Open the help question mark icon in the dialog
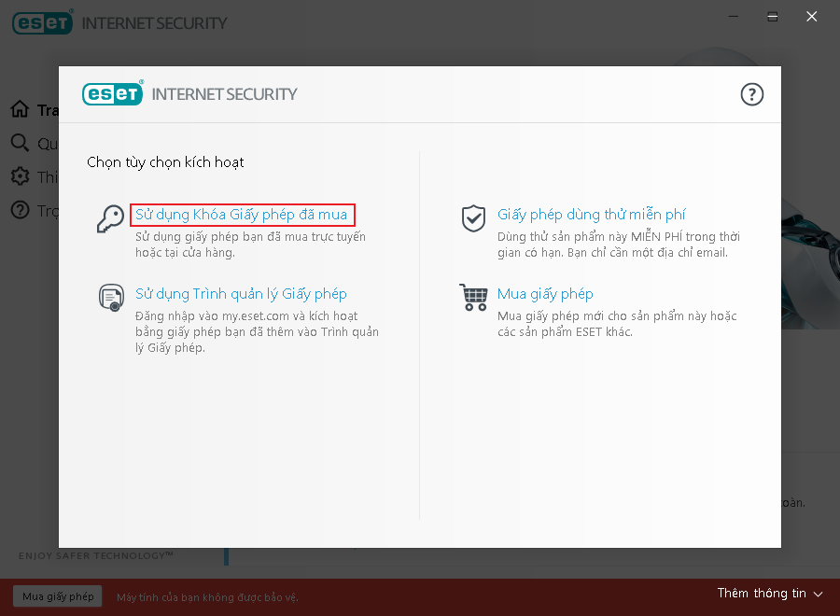This screenshot has width=840, height=616. pos(751,95)
